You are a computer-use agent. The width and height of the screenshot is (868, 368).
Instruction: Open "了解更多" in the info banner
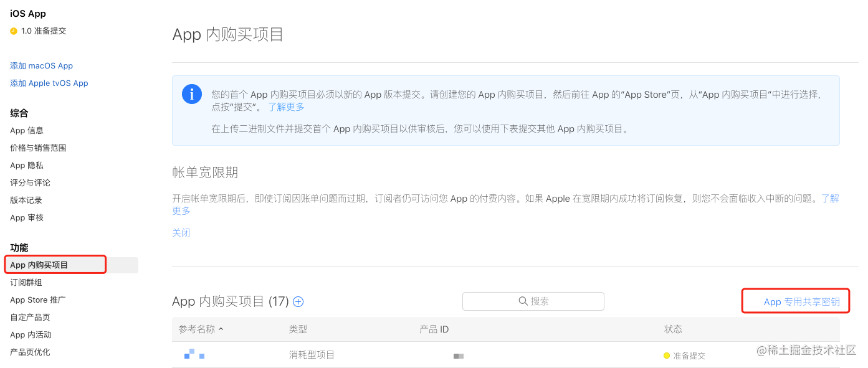(287, 106)
